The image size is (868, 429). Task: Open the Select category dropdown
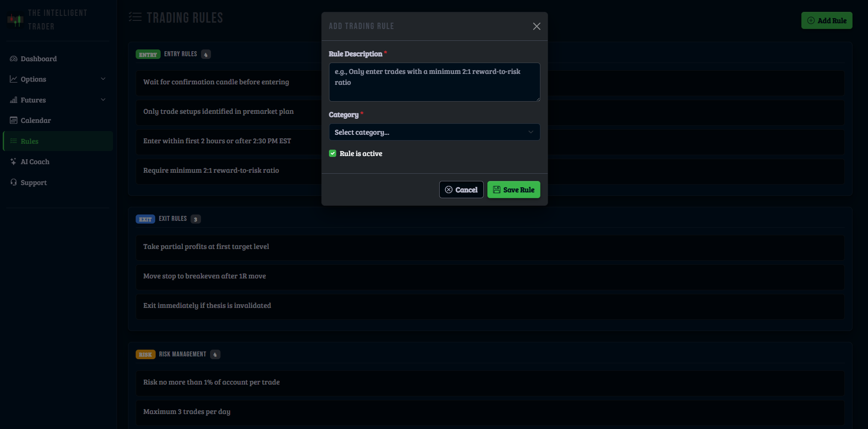[434, 132]
